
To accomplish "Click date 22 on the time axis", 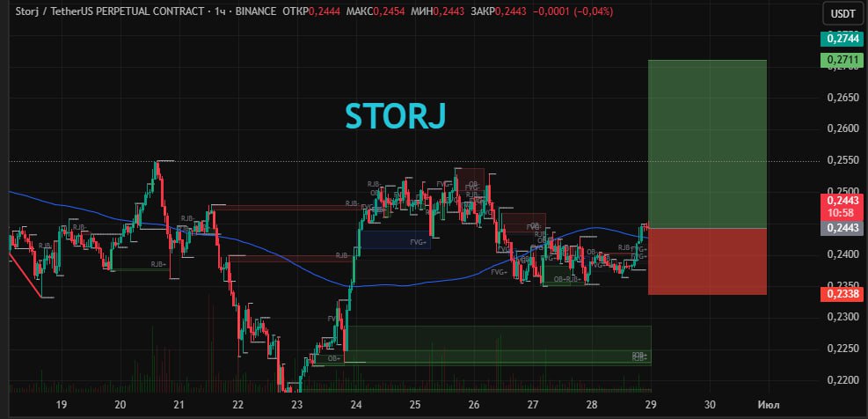I will coord(238,404).
